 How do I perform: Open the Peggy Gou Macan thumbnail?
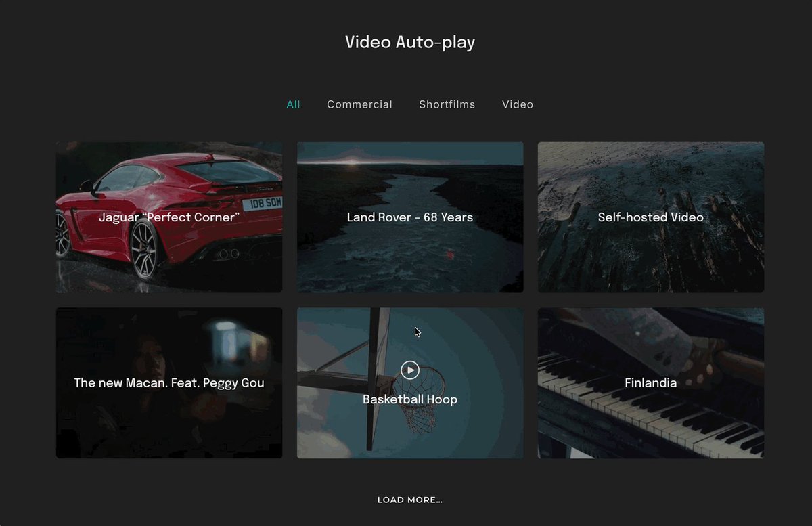click(169, 383)
